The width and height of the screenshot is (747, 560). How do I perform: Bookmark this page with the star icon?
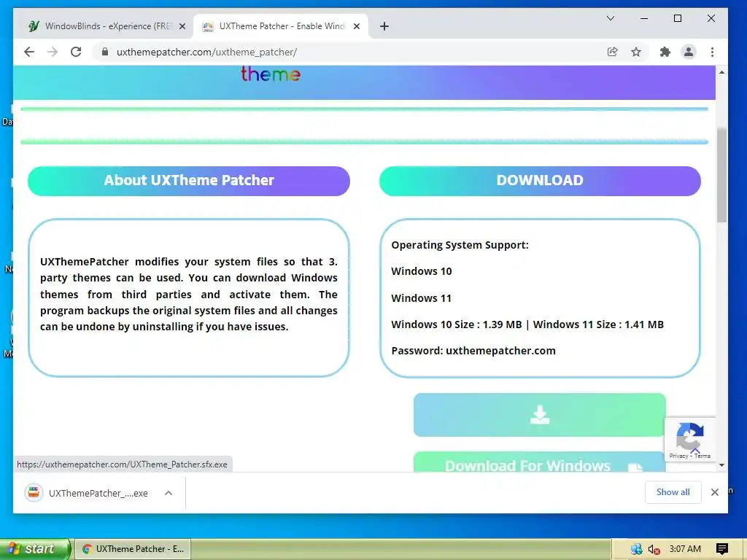(636, 52)
